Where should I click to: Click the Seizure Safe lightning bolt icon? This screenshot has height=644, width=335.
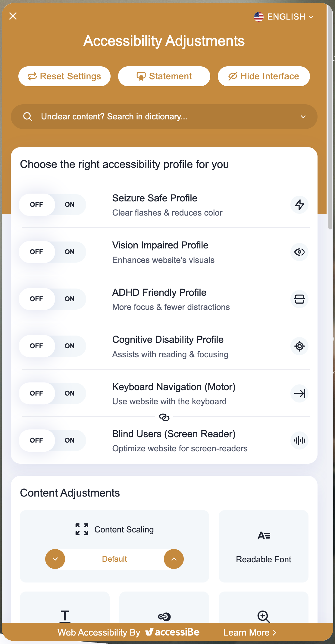[299, 205]
